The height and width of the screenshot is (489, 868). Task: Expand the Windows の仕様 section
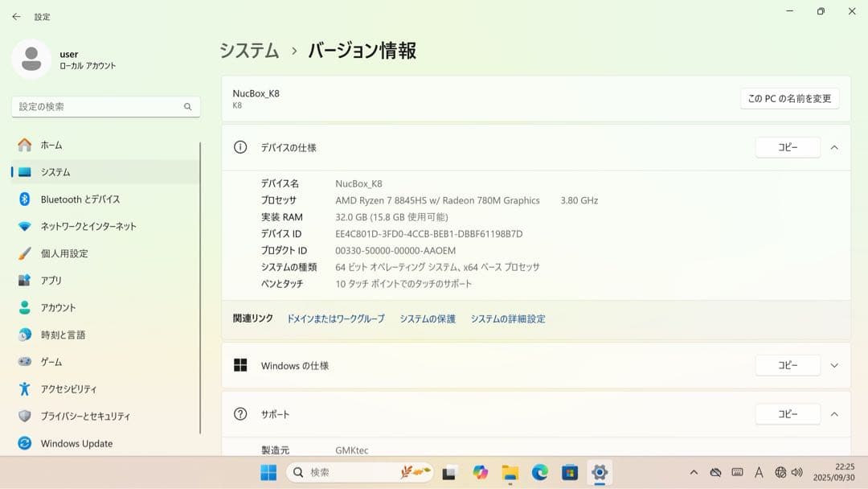834,365
